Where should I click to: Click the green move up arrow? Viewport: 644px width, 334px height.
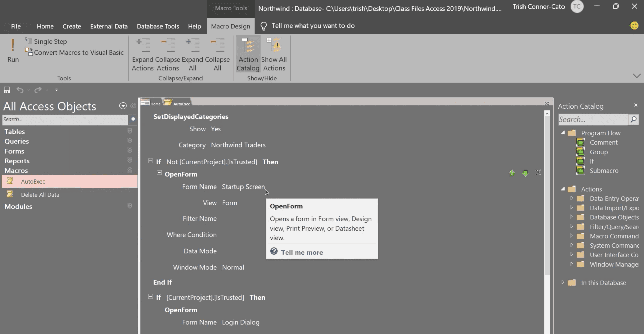[x=512, y=173]
